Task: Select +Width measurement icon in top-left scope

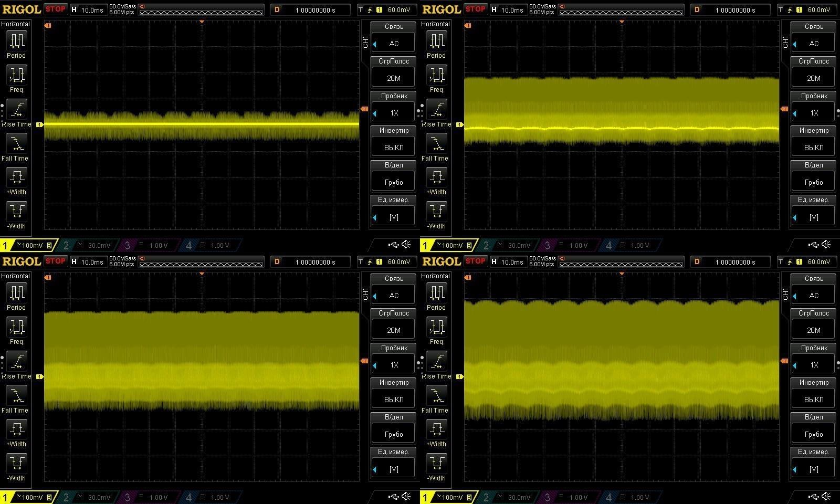Action: 16,177
